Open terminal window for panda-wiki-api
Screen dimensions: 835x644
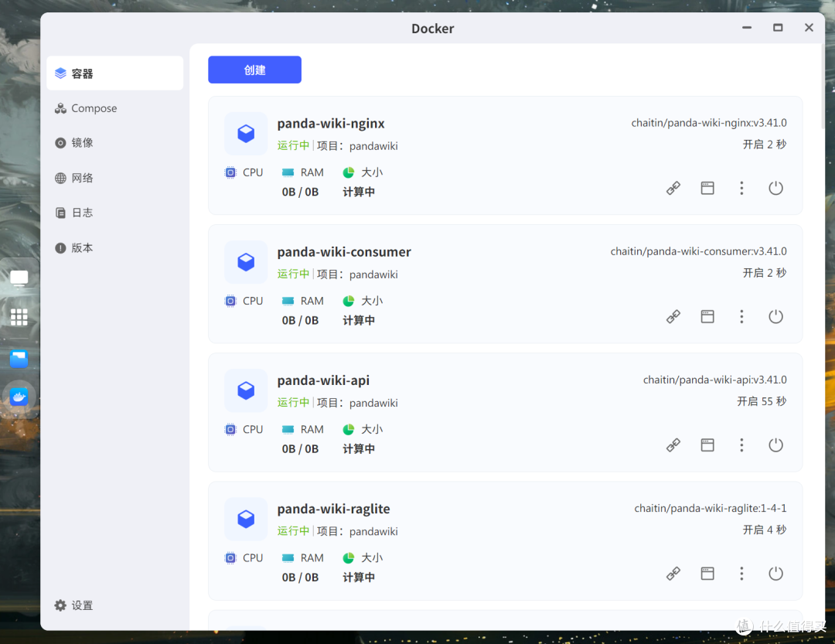pyautogui.click(x=707, y=445)
